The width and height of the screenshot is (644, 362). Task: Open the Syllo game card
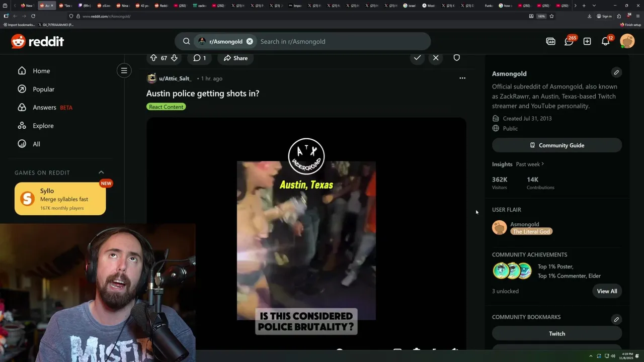coord(60,199)
